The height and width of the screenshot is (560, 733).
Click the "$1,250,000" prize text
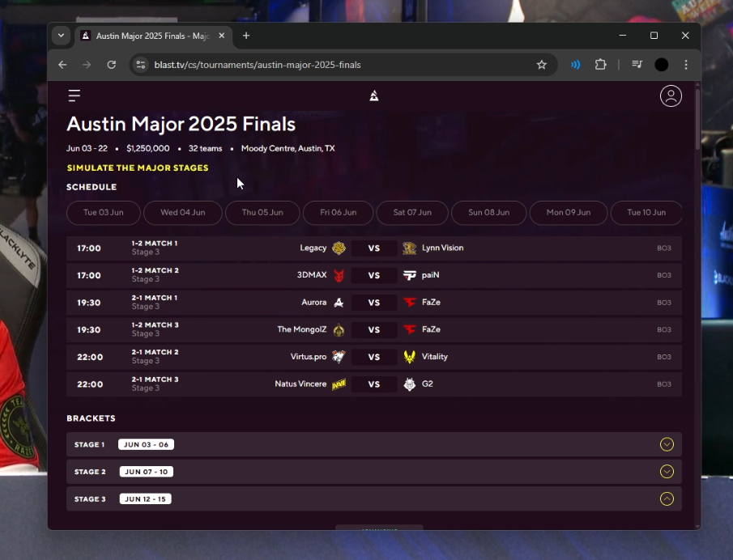point(147,149)
